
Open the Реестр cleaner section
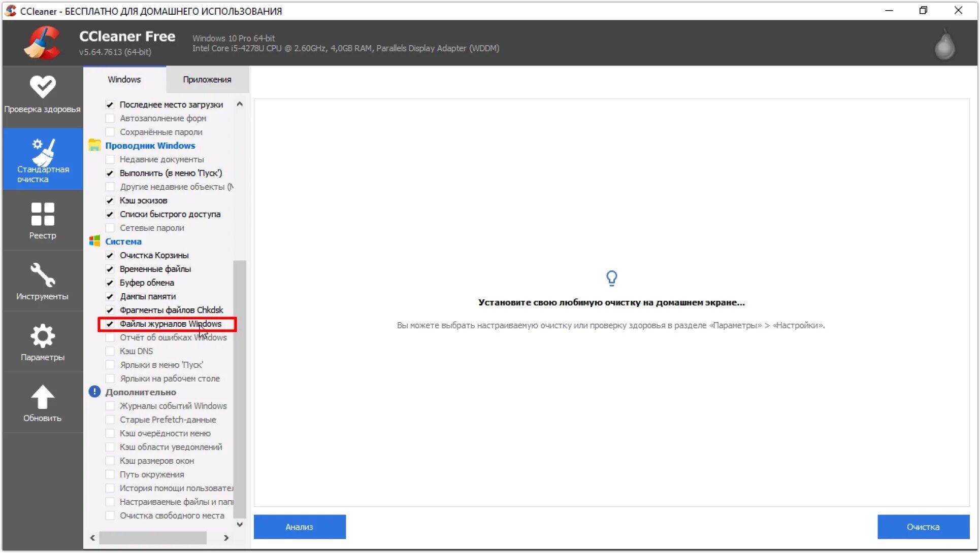(x=43, y=221)
